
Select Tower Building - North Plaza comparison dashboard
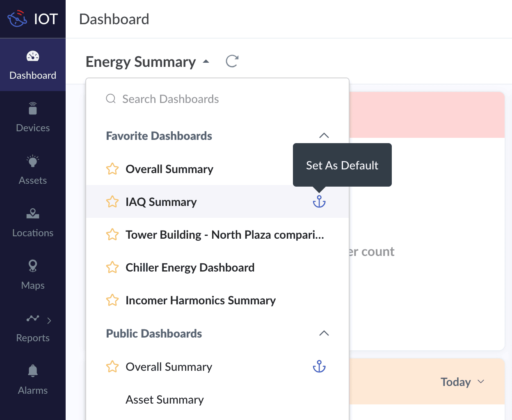(x=224, y=235)
